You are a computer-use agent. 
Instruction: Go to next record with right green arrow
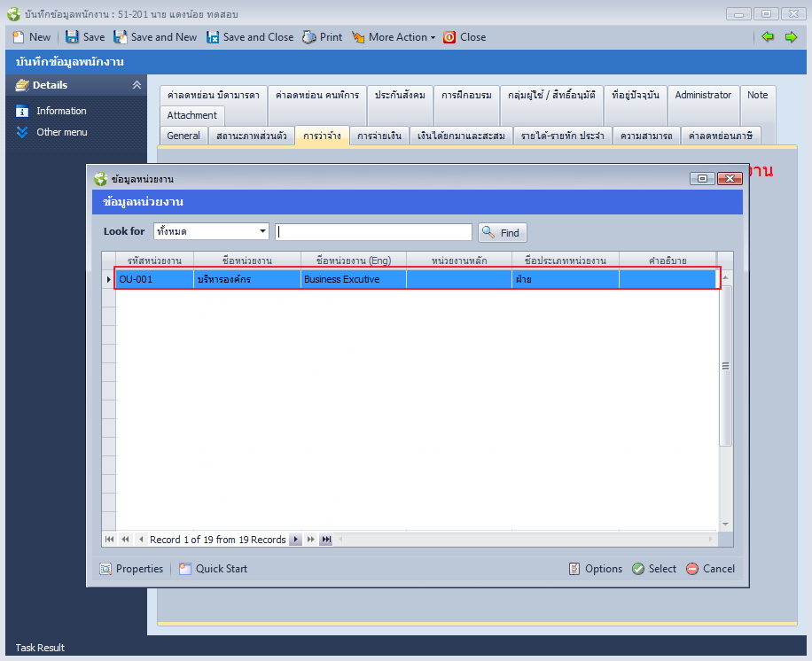click(x=791, y=36)
